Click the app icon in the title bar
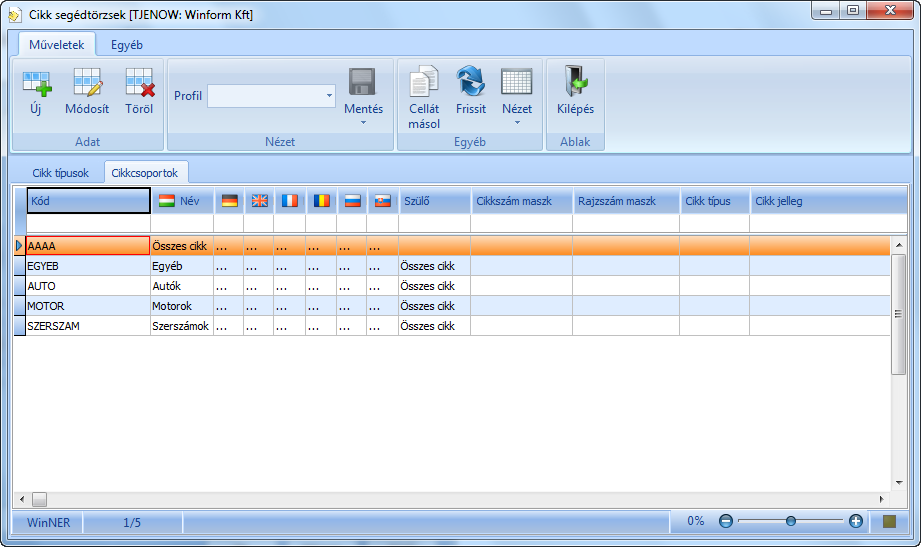The width and height of the screenshot is (921, 547). [15, 15]
